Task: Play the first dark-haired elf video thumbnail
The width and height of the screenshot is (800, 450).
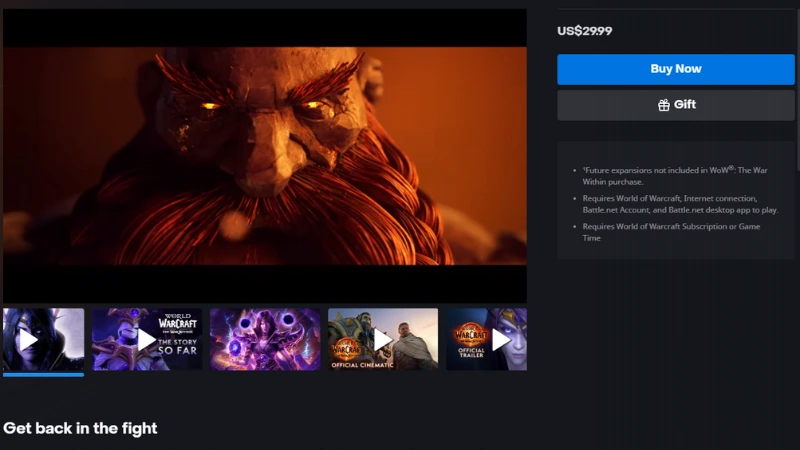Action: point(29,339)
